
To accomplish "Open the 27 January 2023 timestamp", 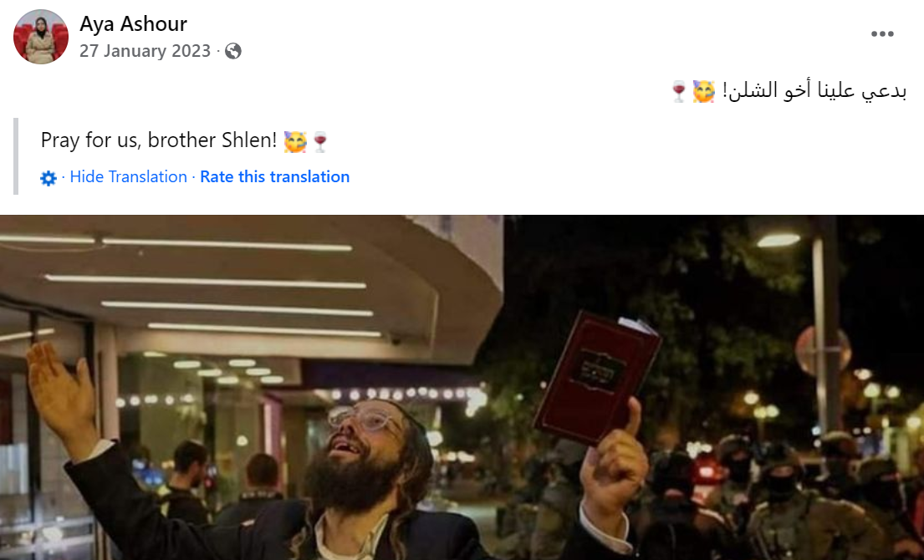I will tap(145, 51).
